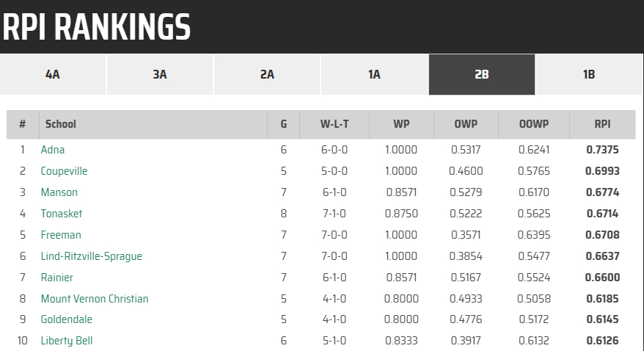
Task: Select Lind-Ritzville-Sprague in the rankings
Action: [x=91, y=256]
